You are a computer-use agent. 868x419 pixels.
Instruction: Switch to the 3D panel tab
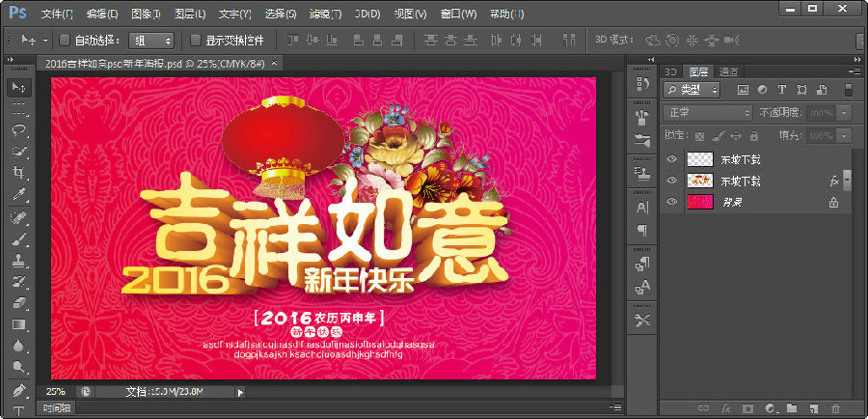click(670, 71)
